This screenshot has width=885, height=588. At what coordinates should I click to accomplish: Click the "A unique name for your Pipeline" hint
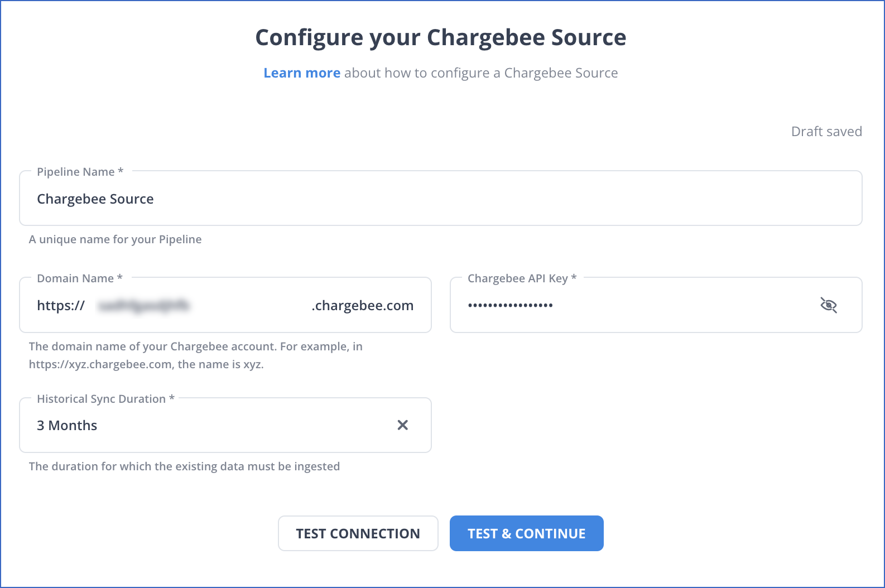(x=116, y=239)
